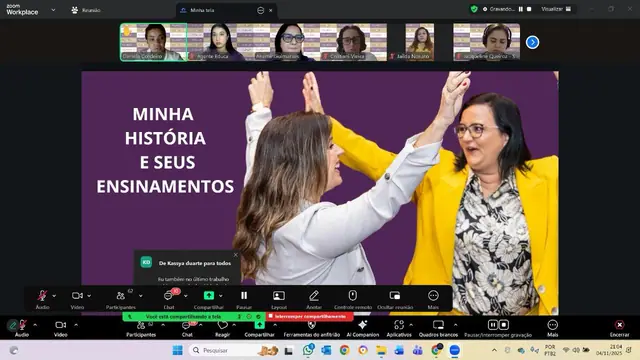Pause recording next to the Gravando indicator
The height and width of the screenshot is (360, 640).
pyautogui.click(x=520, y=9)
